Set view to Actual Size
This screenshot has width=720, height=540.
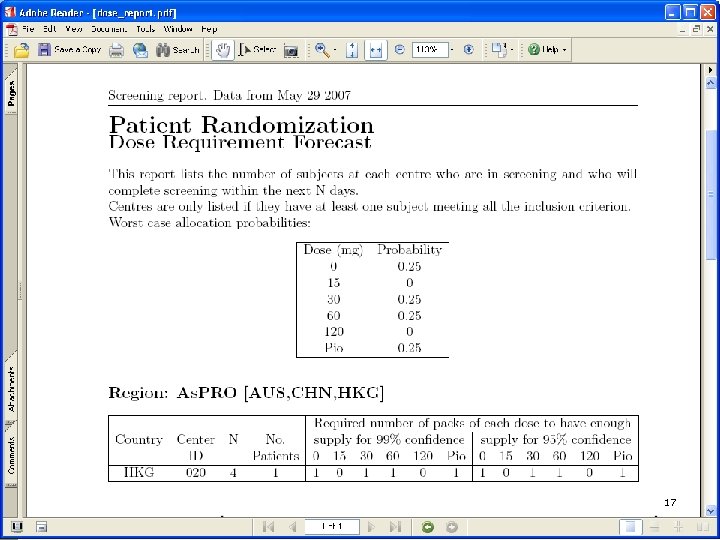(x=352, y=50)
